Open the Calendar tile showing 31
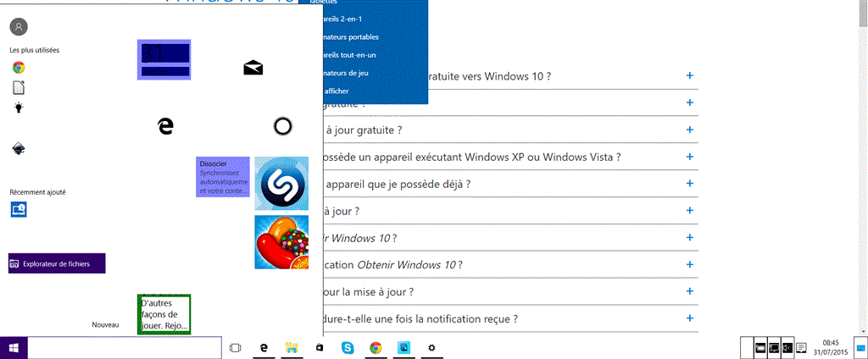868x359 pixels. click(x=164, y=60)
